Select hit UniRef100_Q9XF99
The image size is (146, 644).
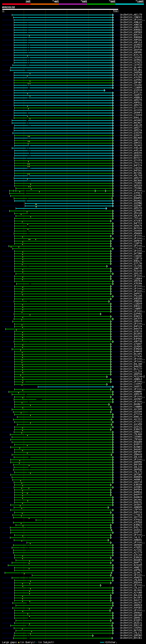pyautogui.click(x=131, y=50)
